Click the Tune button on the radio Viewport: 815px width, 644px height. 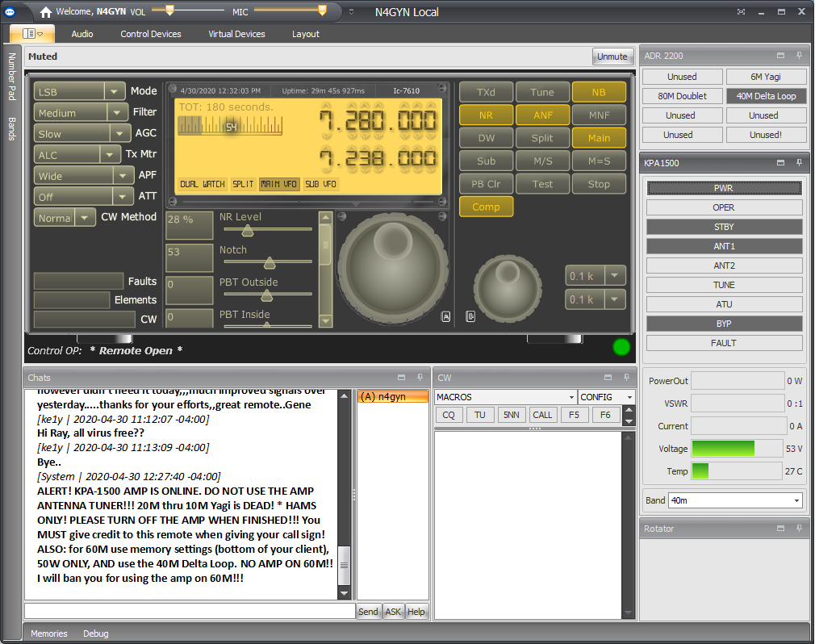click(542, 92)
